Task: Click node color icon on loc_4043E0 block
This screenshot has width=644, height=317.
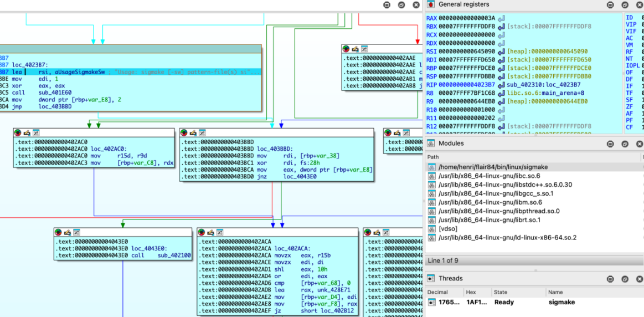Action: coord(59,232)
